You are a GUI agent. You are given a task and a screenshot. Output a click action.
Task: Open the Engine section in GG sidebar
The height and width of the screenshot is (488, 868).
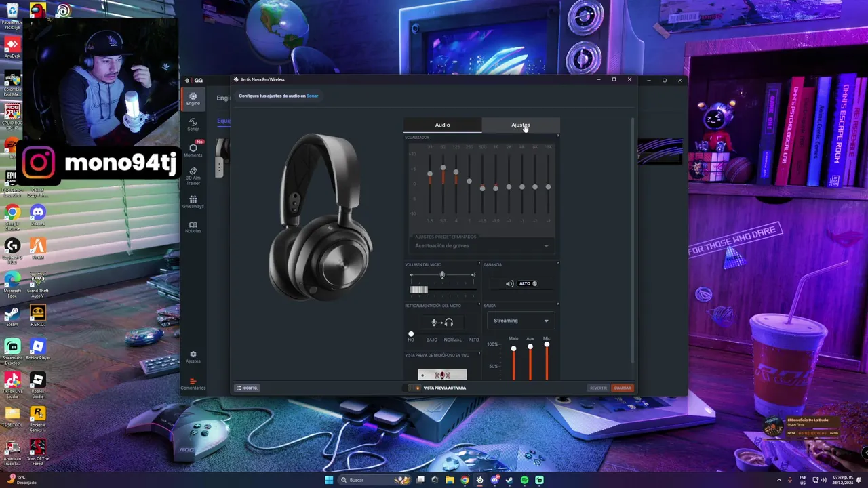193,99
